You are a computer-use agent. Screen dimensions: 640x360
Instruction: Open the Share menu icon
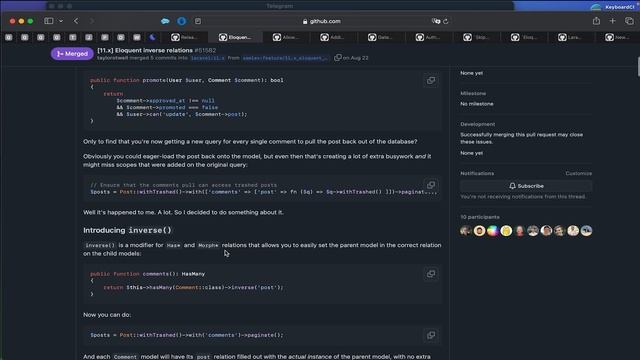point(596,21)
